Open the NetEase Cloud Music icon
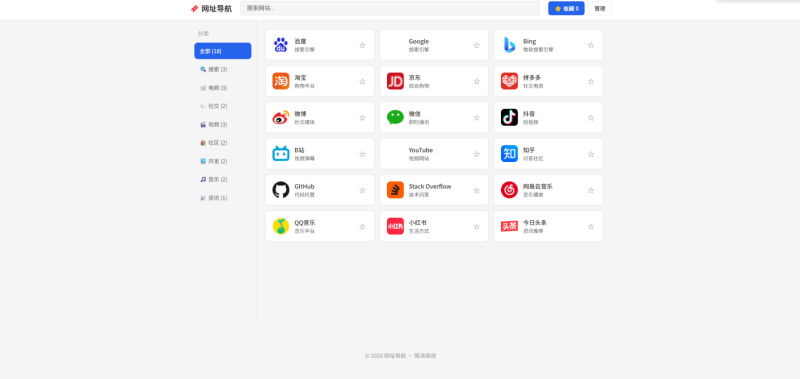This screenshot has width=800, height=379. [509, 190]
